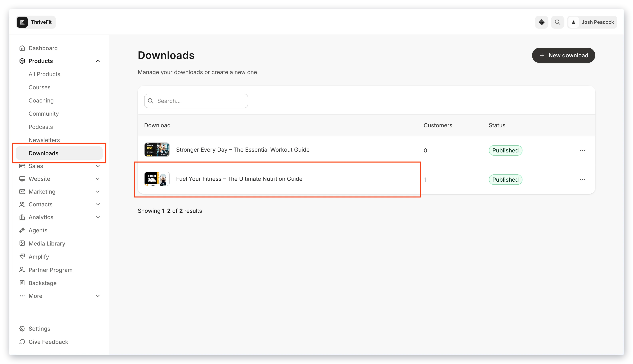Click the Give Feedback speech bubble icon
Screen dimensions: 633x364
[22, 342]
